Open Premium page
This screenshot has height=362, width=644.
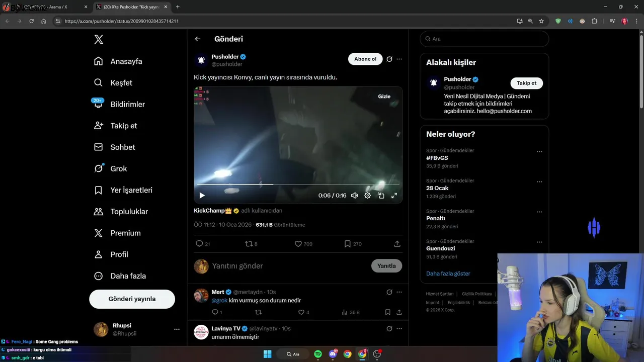pos(117,233)
